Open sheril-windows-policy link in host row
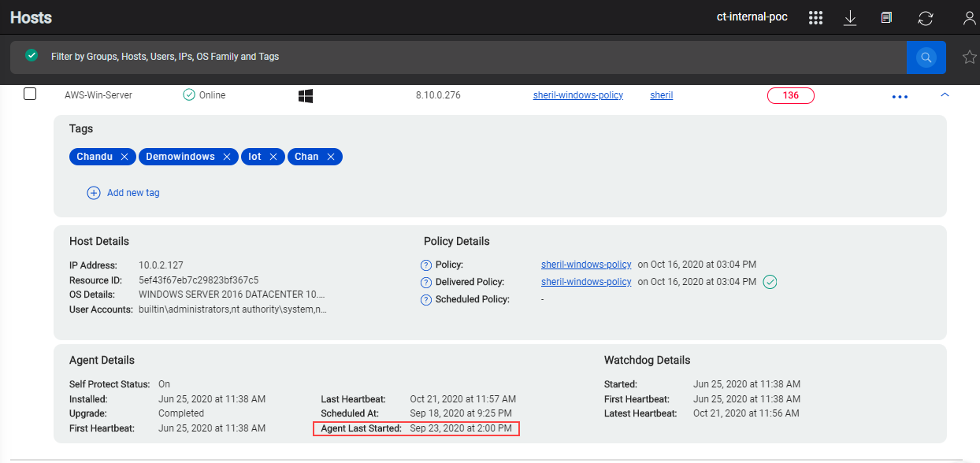 click(578, 95)
